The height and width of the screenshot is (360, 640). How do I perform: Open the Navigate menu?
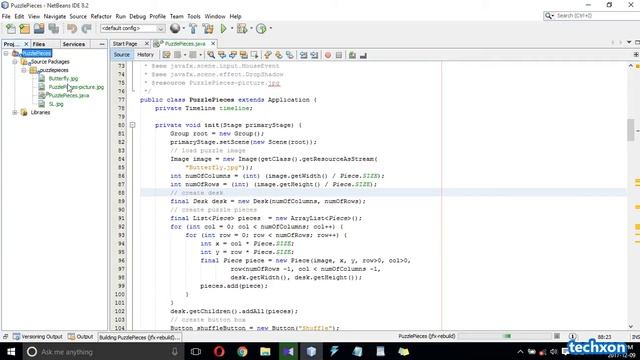tap(55, 16)
